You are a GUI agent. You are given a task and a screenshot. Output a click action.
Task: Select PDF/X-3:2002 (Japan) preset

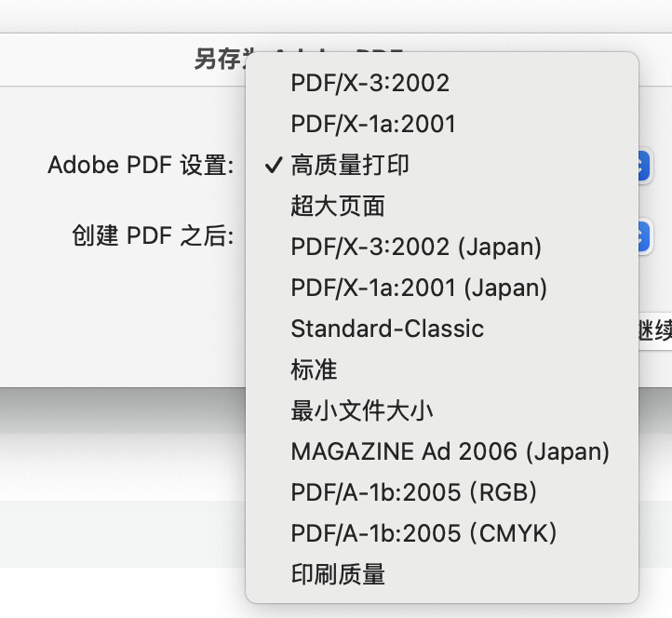442,248
